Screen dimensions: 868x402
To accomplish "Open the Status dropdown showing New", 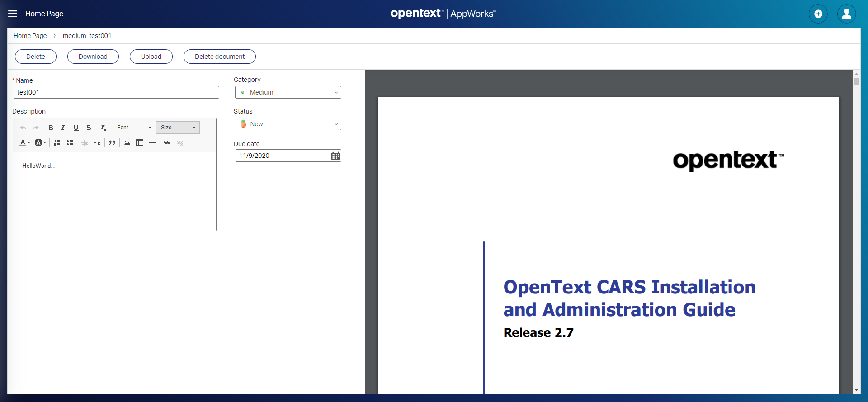I will 288,124.
